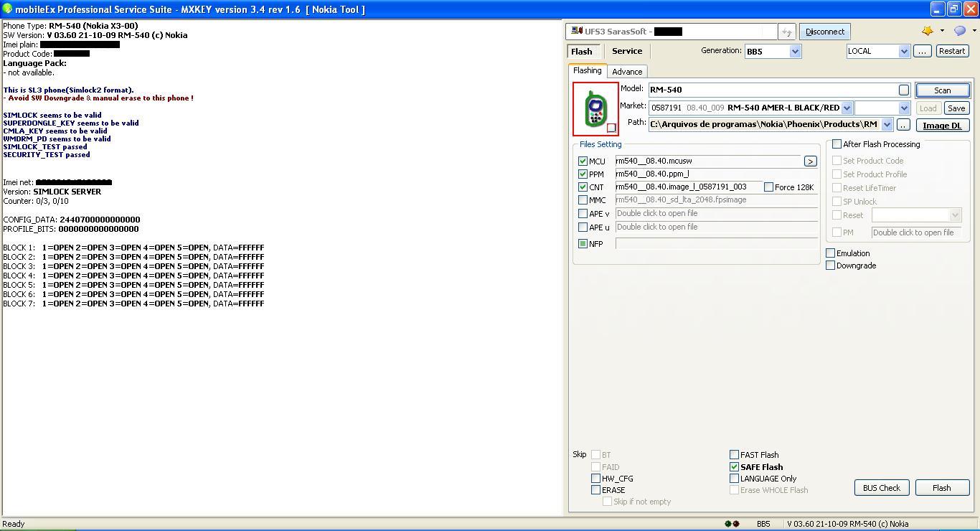This screenshot has width=980, height=531.
Task: Enable the APE u checkbox
Action: click(x=583, y=227)
